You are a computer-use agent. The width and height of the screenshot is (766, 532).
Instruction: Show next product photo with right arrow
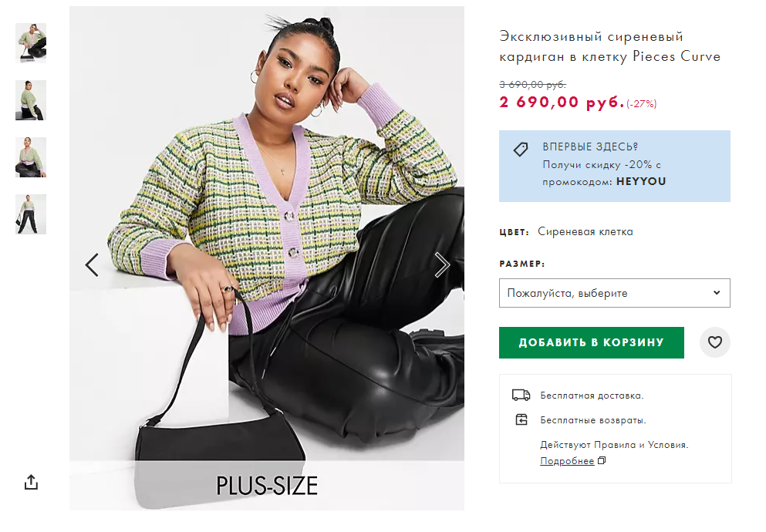(441, 265)
